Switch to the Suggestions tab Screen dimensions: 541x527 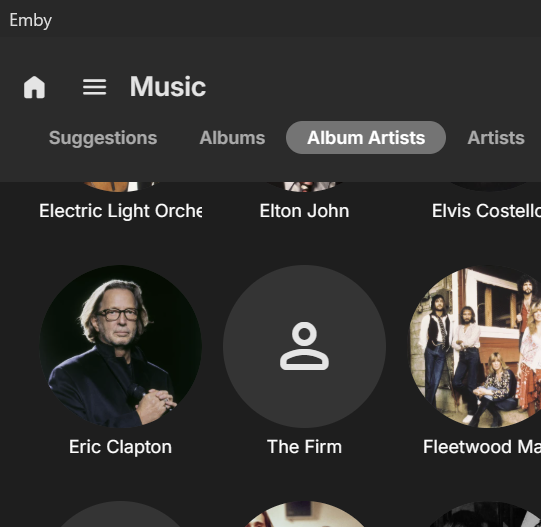103,138
